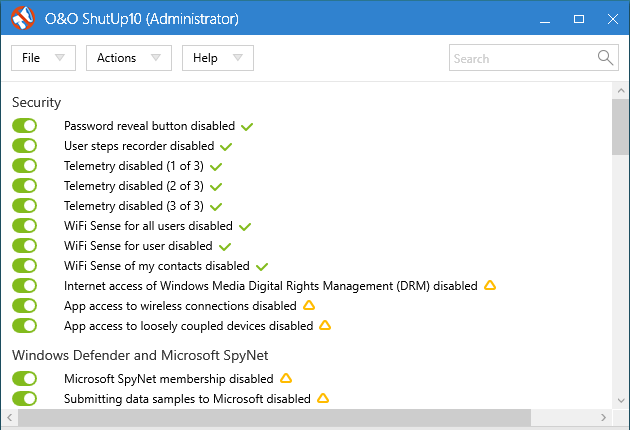Image resolution: width=630 pixels, height=430 pixels.
Task: Toggle App access to wireless connections switch
Action: point(25,305)
